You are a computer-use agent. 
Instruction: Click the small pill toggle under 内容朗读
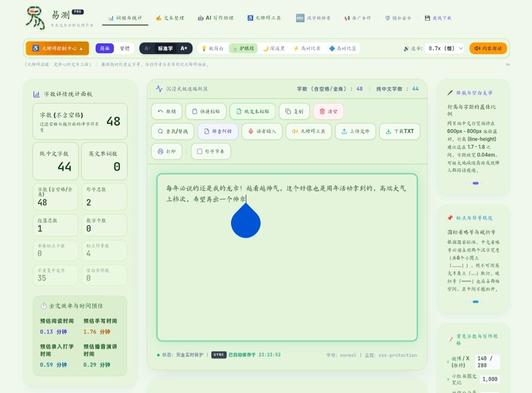pyautogui.click(x=507, y=65)
